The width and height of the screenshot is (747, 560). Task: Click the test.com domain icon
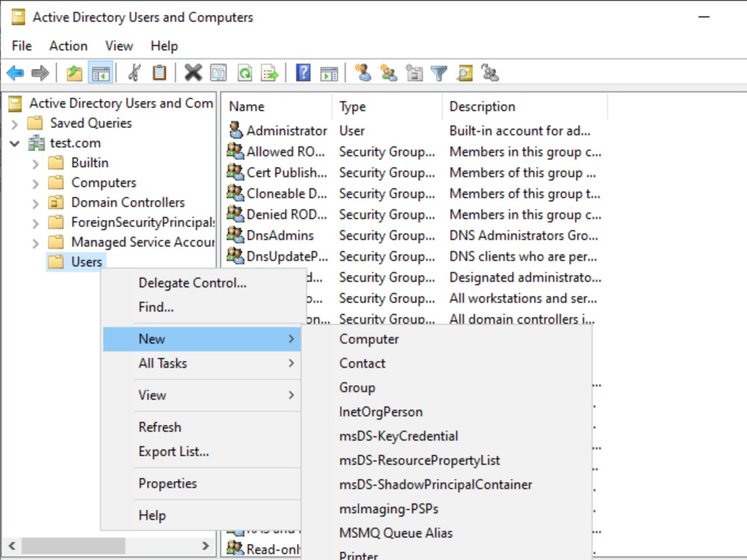36,143
